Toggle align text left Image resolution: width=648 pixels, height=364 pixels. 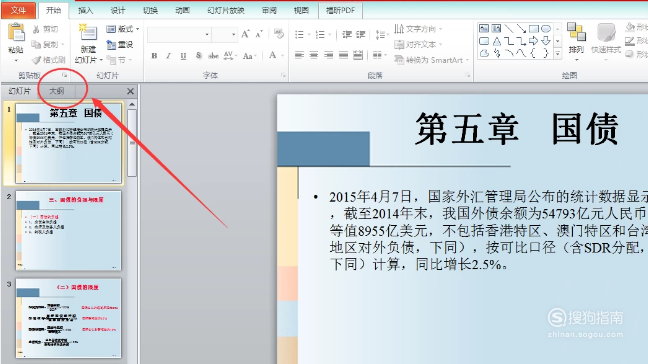(299, 55)
